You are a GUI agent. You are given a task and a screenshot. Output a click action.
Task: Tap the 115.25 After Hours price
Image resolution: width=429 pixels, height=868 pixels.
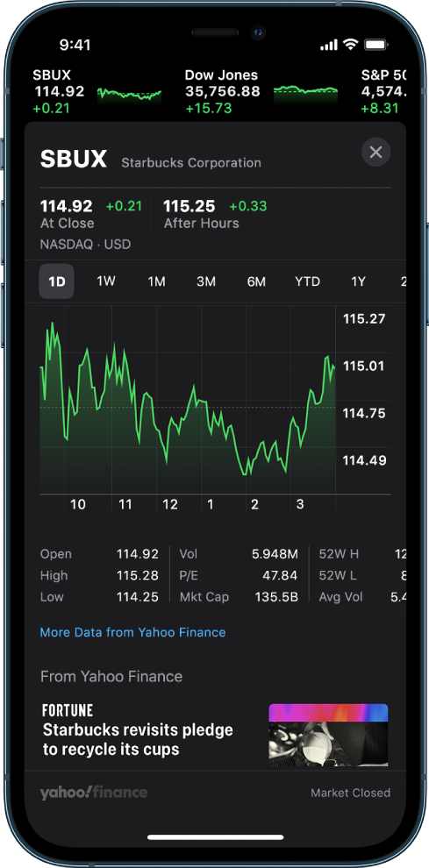point(189,206)
